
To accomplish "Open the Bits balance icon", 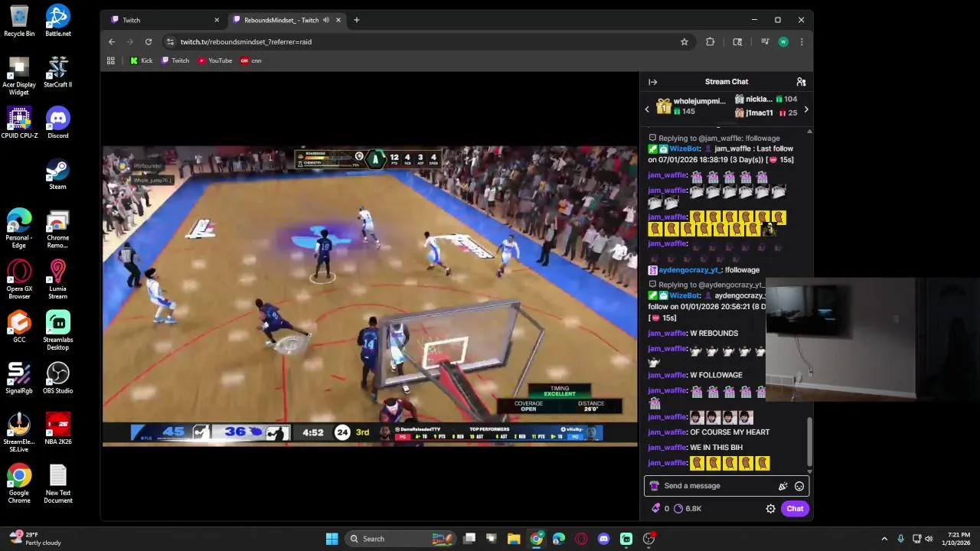I will 655,509.
